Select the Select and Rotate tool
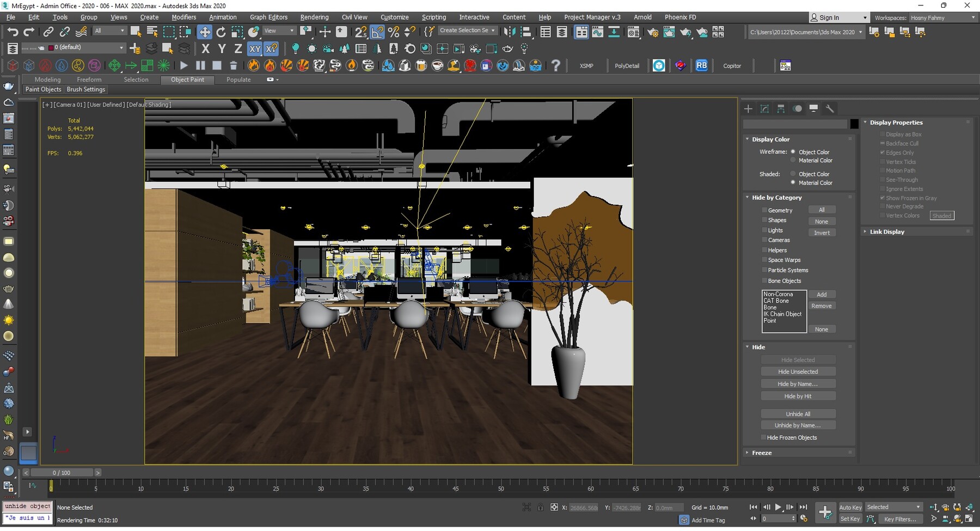The width and height of the screenshot is (980, 531). click(220, 32)
